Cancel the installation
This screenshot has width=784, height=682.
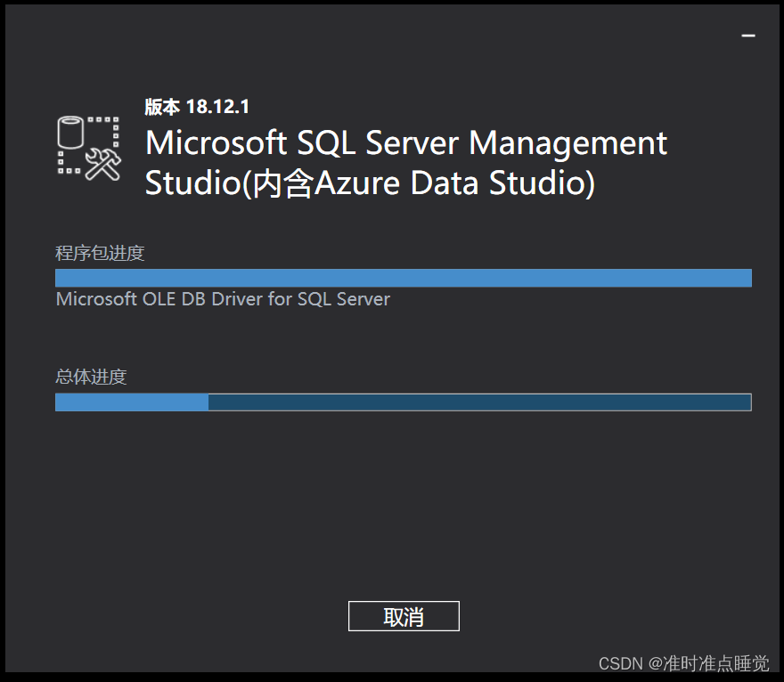click(404, 615)
